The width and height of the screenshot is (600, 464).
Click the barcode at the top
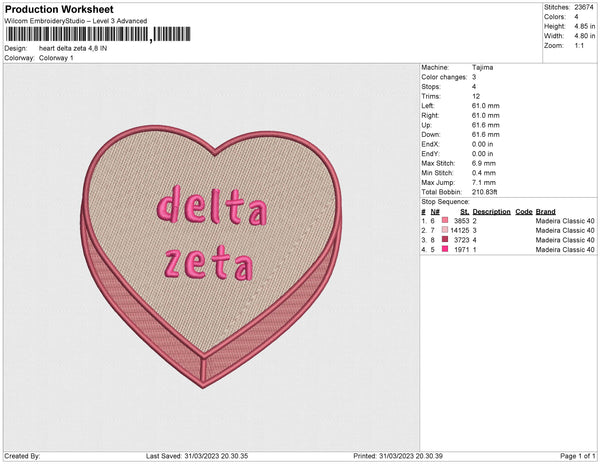coord(98,34)
